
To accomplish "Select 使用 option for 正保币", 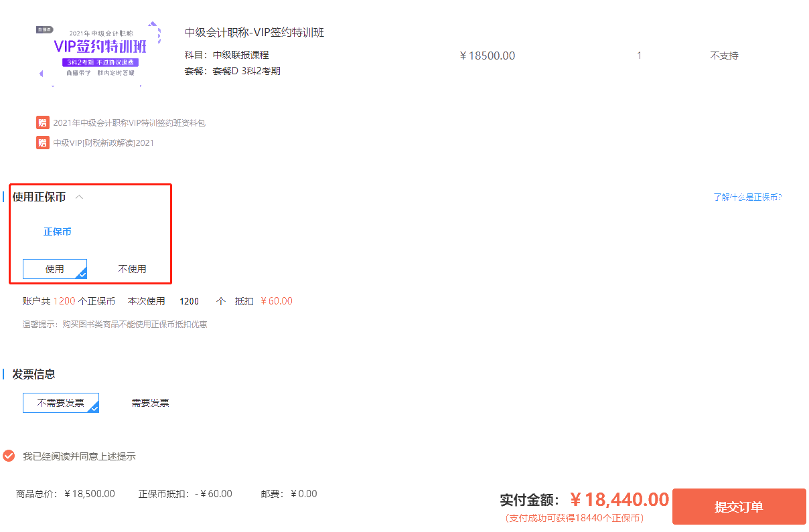I will pos(55,269).
